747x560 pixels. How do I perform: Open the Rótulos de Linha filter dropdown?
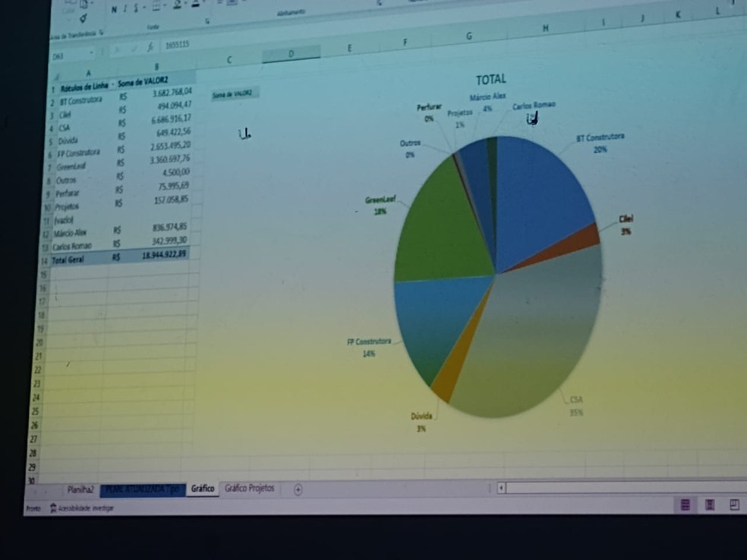(x=113, y=85)
